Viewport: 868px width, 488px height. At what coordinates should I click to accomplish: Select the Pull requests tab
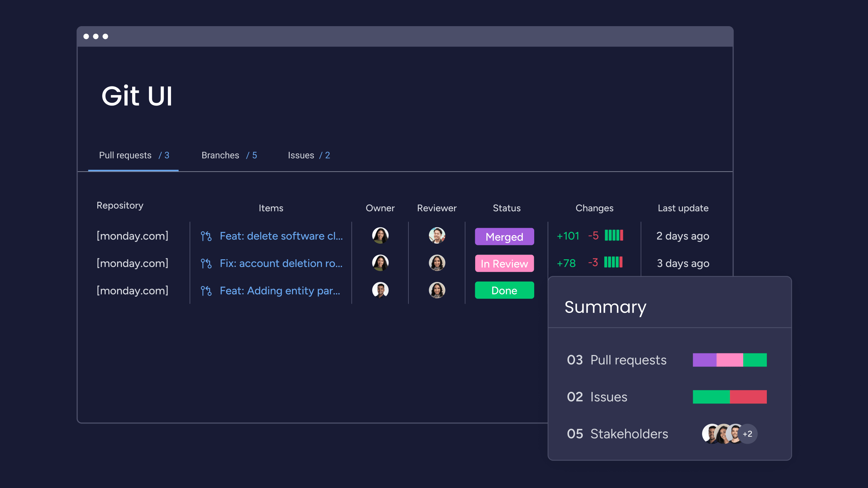click(x=134, y=155)
